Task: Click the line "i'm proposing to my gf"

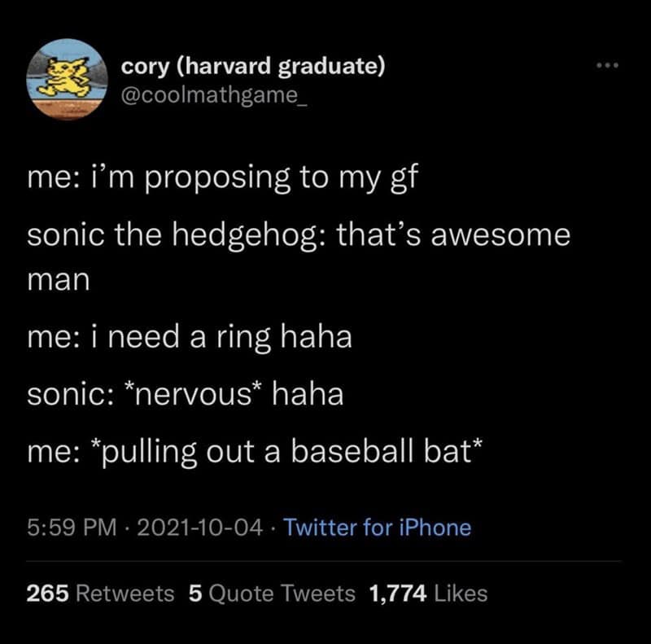Action: click(221, 175)
